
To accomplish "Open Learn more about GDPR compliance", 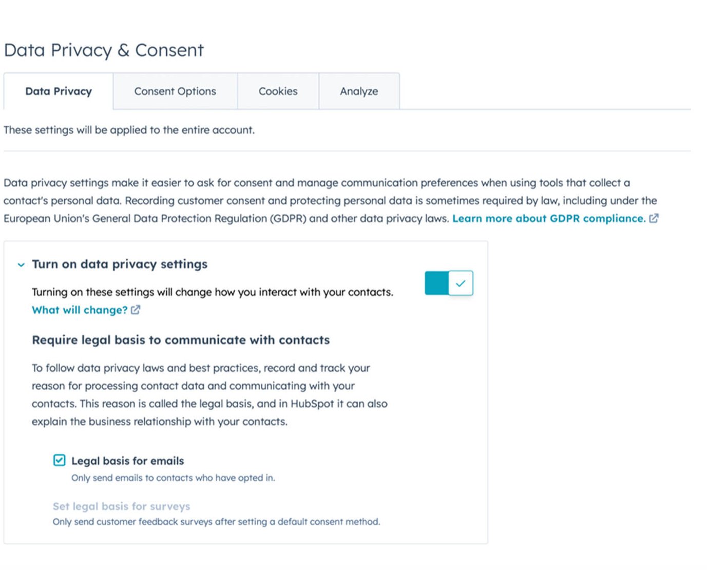I will [549, 218].
